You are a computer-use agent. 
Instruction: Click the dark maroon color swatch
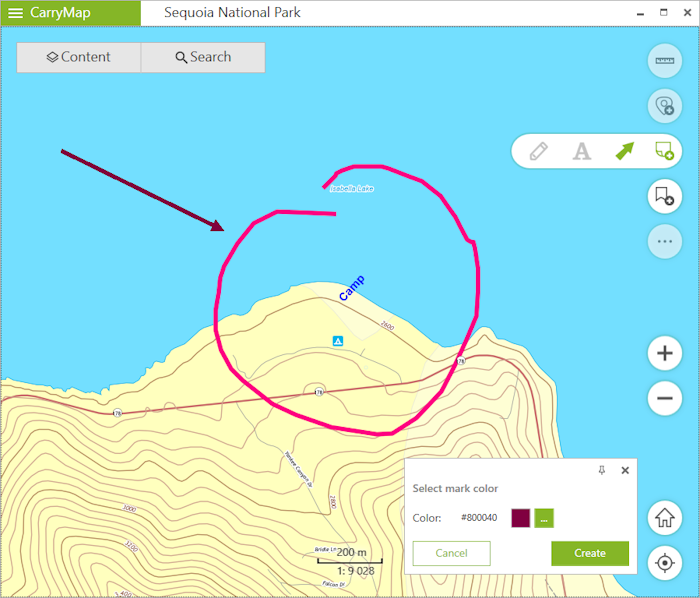[521, 518]
